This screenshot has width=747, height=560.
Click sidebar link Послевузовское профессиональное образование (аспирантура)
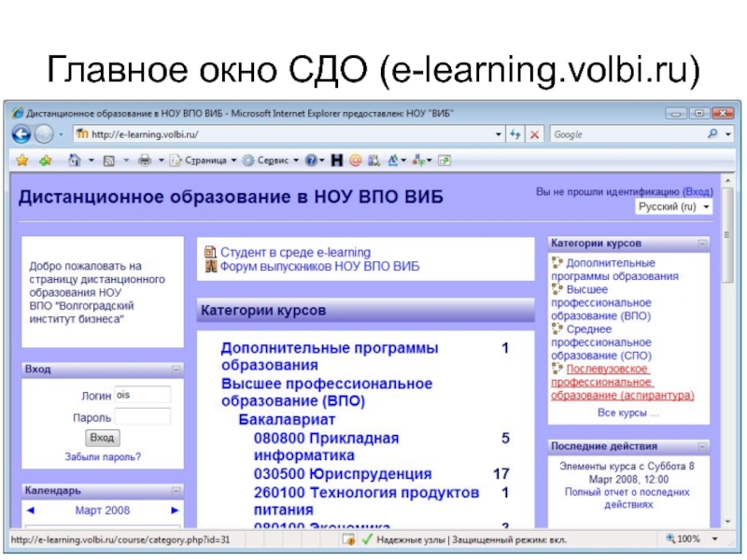tap(623, 382)
